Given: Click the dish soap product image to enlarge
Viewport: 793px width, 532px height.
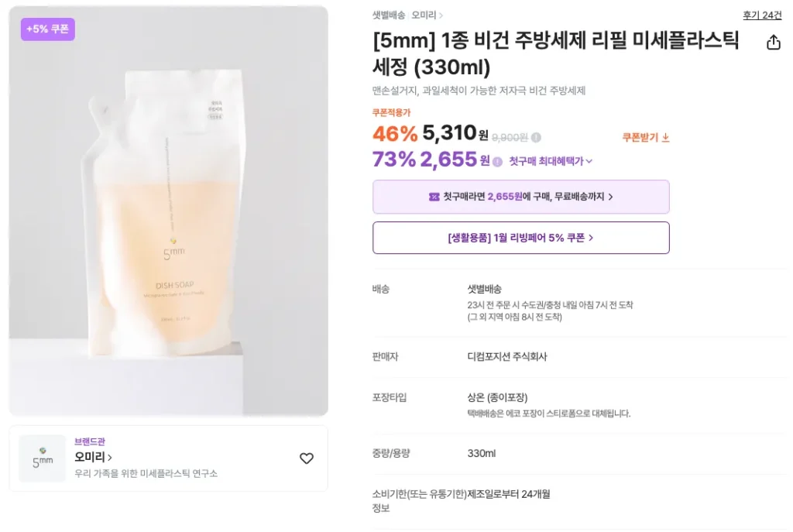Looking at the screenshot, I should tap(167, 209).
